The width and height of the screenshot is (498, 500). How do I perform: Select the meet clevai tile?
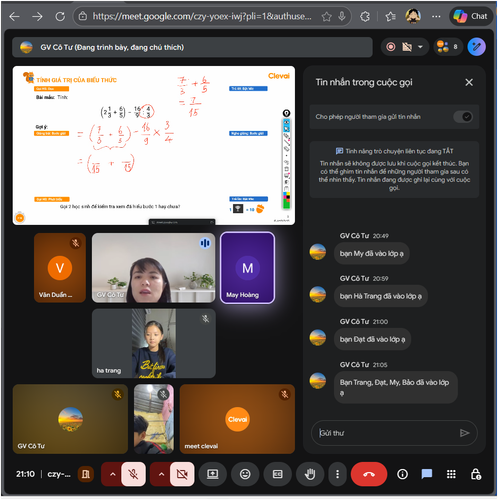click(x=237, y=419)
